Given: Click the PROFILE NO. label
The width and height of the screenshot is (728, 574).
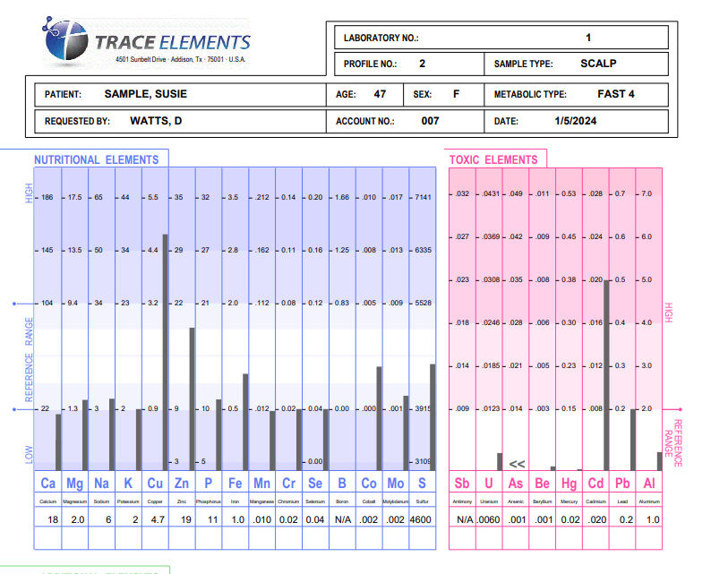Looking at the screenshot, I should (370, 64).
